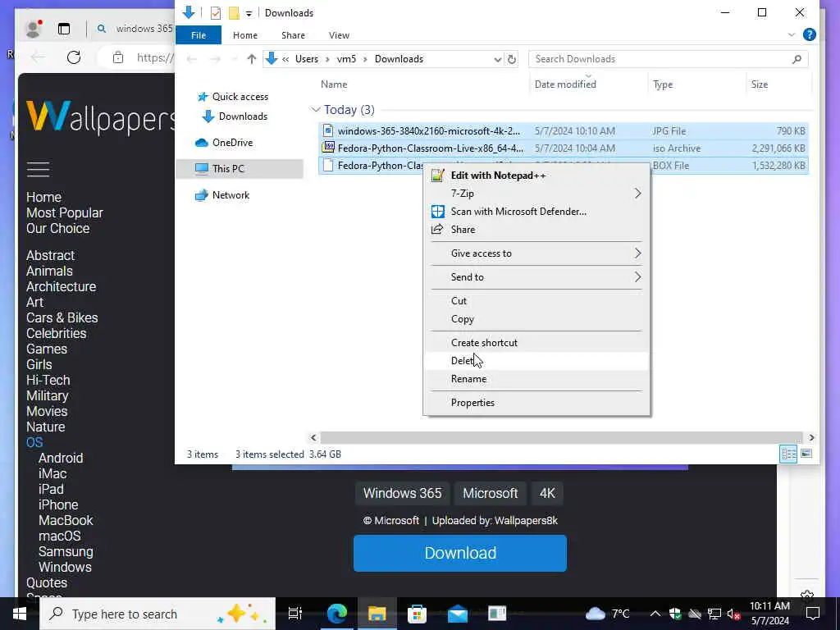The width and height of the screenshot is (840, 630).
Task: Select Quick access in navigation pane
Action: (x=240, y=97)
